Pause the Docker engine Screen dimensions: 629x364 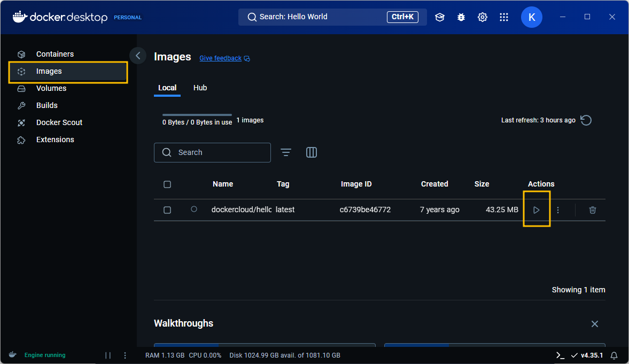[x=108, y=355]
